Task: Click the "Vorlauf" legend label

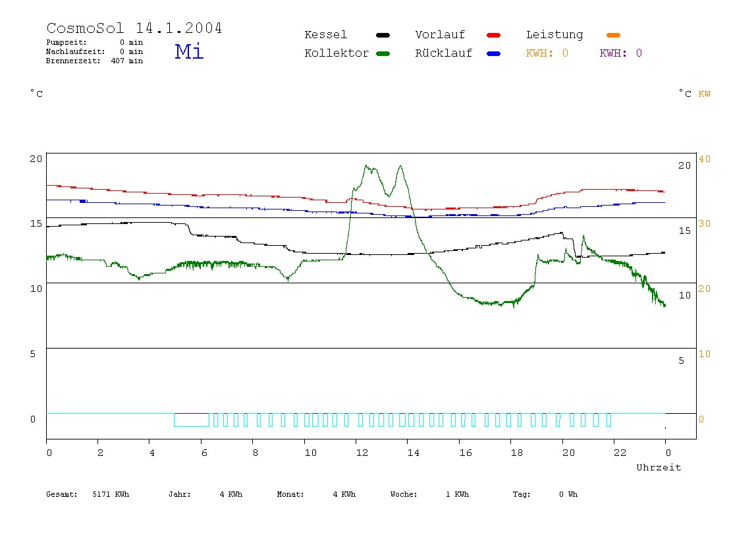Action: point(440,35)
